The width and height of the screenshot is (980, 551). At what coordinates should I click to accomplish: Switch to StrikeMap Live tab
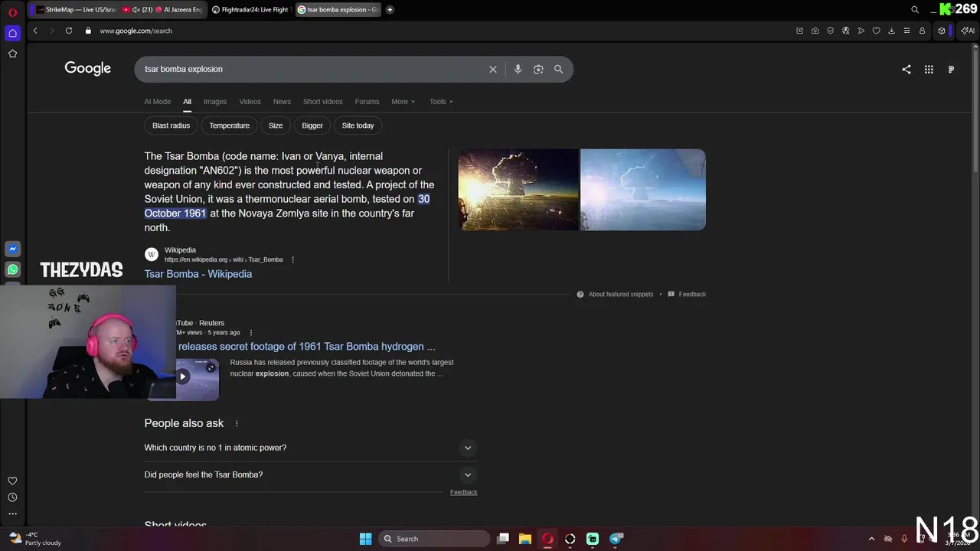click(x=77, y=10)
